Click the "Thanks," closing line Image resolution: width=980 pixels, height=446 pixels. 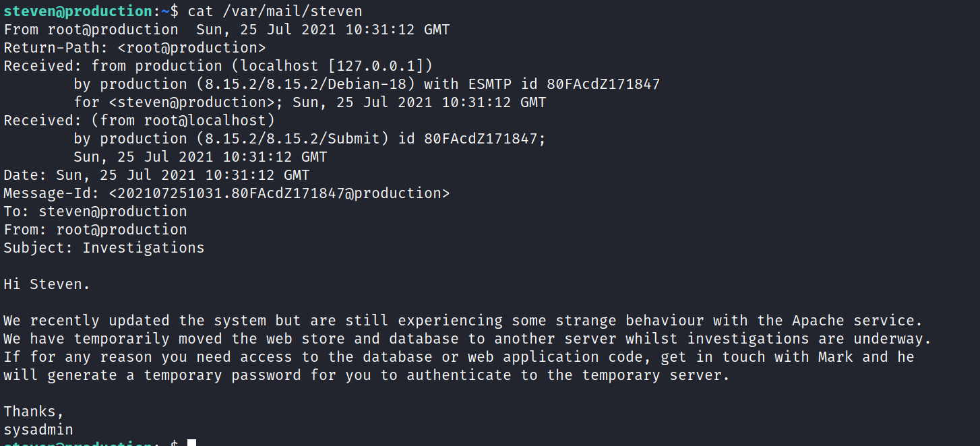(34, 412)
